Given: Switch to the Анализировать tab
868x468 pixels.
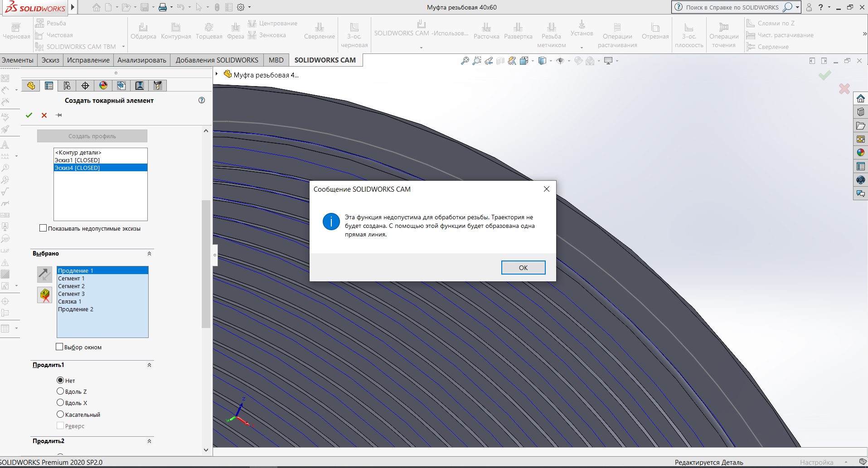Looking at the screenshot, I should pyautogui.click(x=142, y=60).
